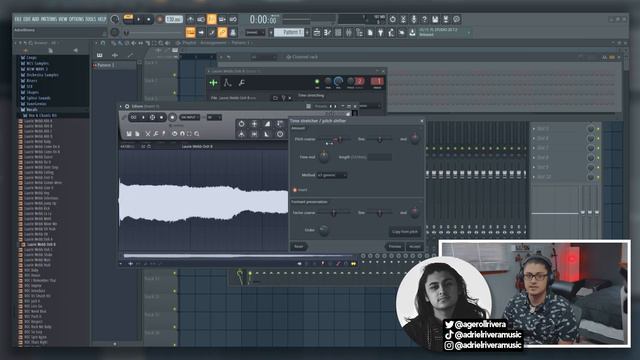Toggle the metronome icon in top toolbar

coord(190,19)
